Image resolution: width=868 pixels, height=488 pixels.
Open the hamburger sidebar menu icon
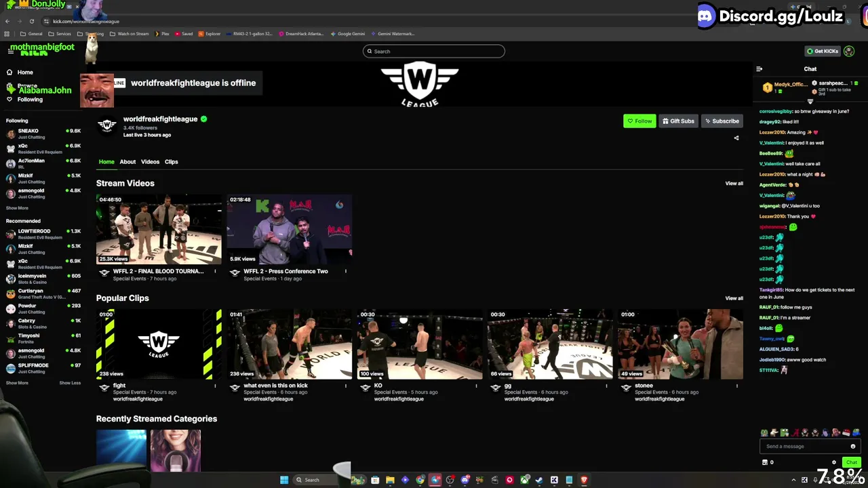[x=11, y=51]
